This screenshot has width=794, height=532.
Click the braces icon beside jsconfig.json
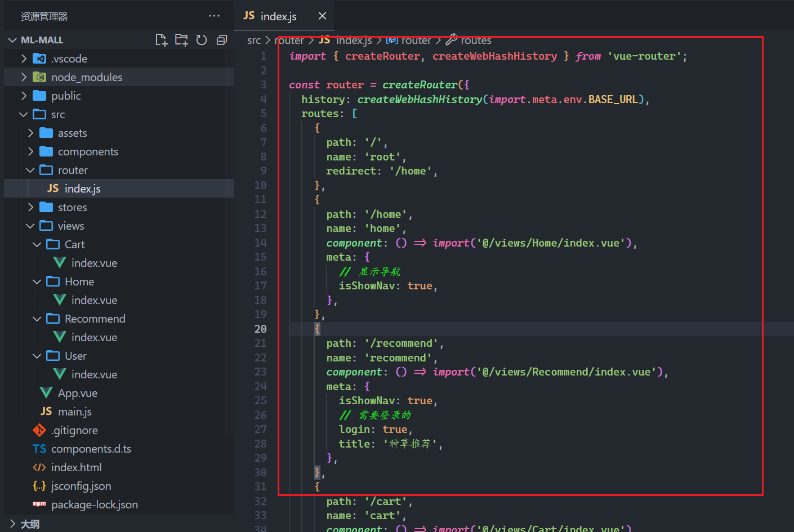point(39,486)
